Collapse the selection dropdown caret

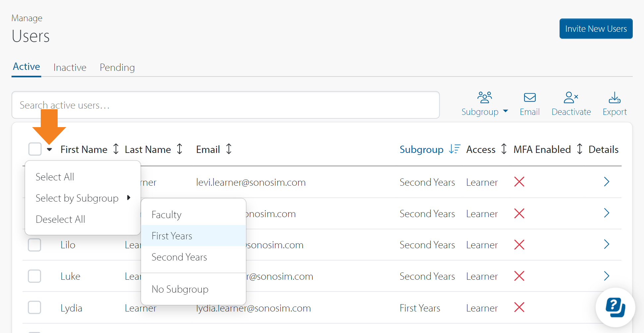(x=49, y=150)
